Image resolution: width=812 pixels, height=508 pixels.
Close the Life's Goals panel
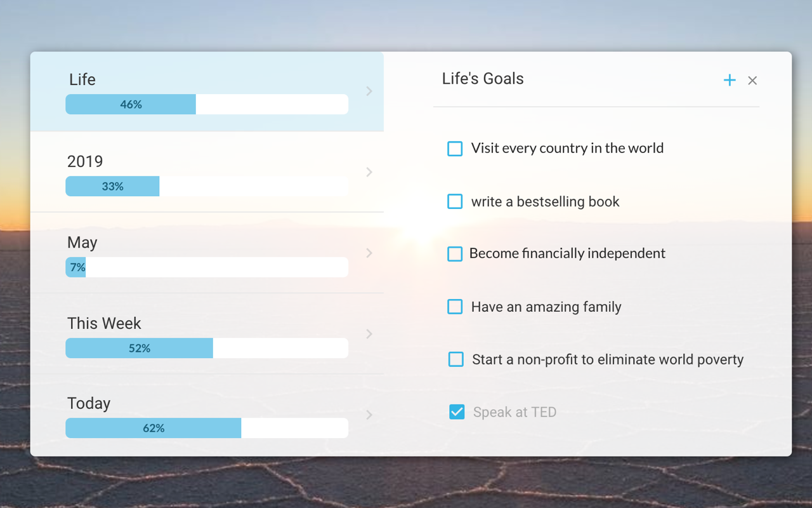click(x=752, y=81)
